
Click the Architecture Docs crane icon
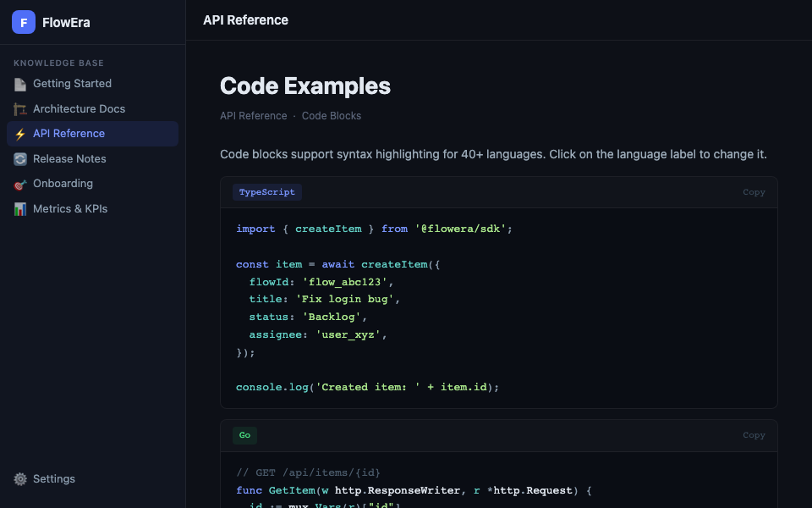[x=20, y=109]
